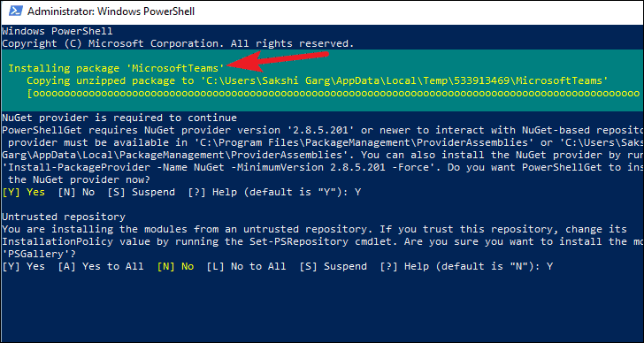
Task: Click the 'Copyright (C) Microsoft Corporation' line
Action: (x=178, y=43)
